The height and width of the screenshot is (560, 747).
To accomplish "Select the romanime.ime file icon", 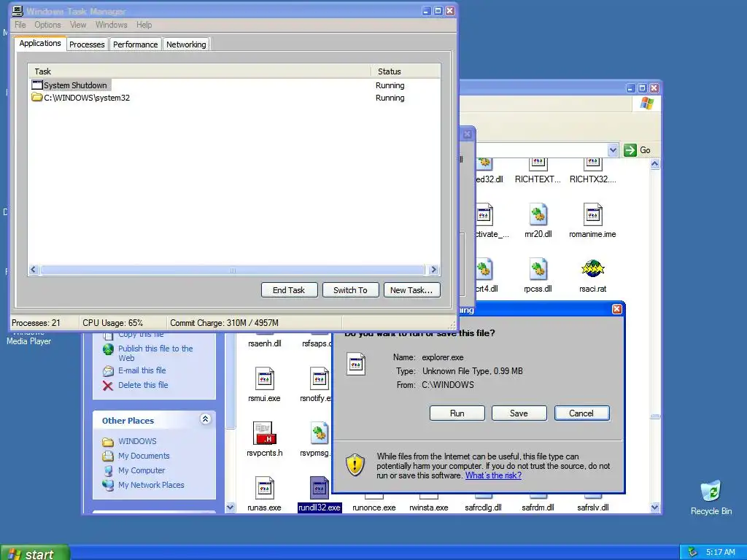I will pos(592,215).
